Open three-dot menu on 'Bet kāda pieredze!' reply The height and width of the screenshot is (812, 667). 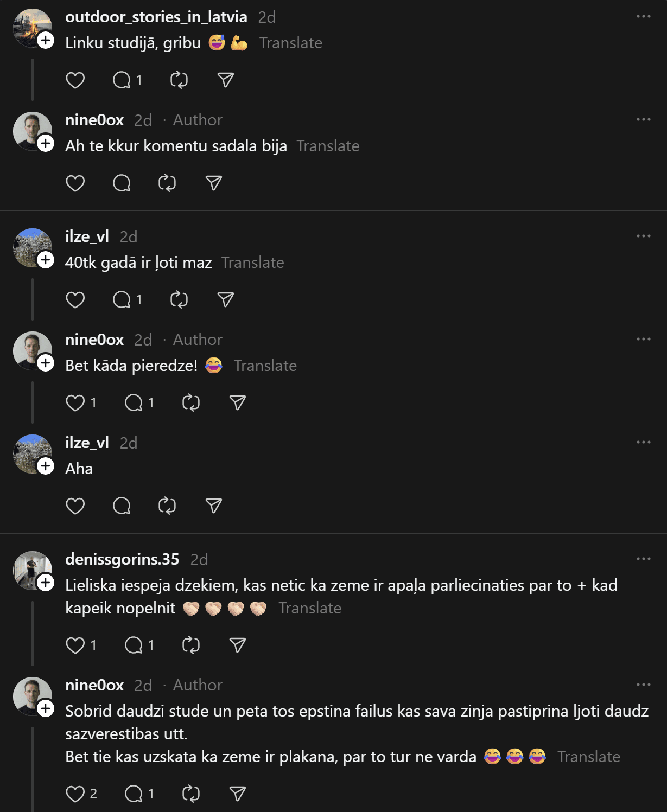point(643,340)
